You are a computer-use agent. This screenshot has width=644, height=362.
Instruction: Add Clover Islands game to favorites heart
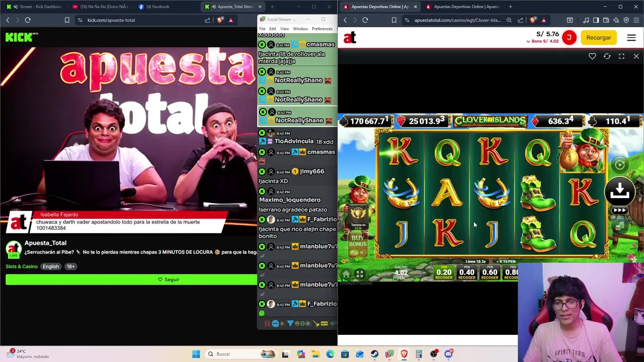(592, 56)
